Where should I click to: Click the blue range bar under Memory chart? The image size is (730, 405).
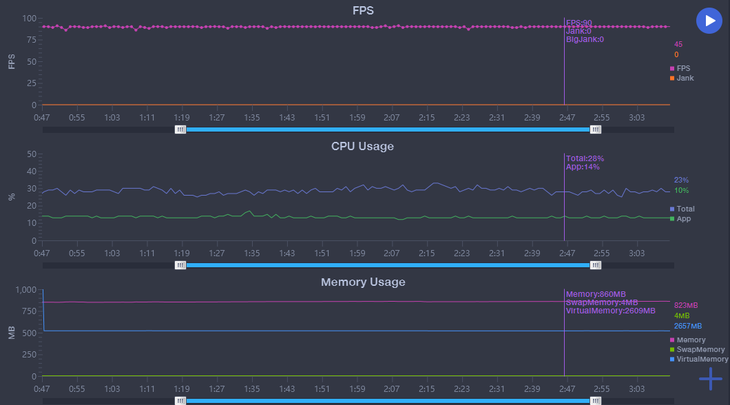[388, 400]
